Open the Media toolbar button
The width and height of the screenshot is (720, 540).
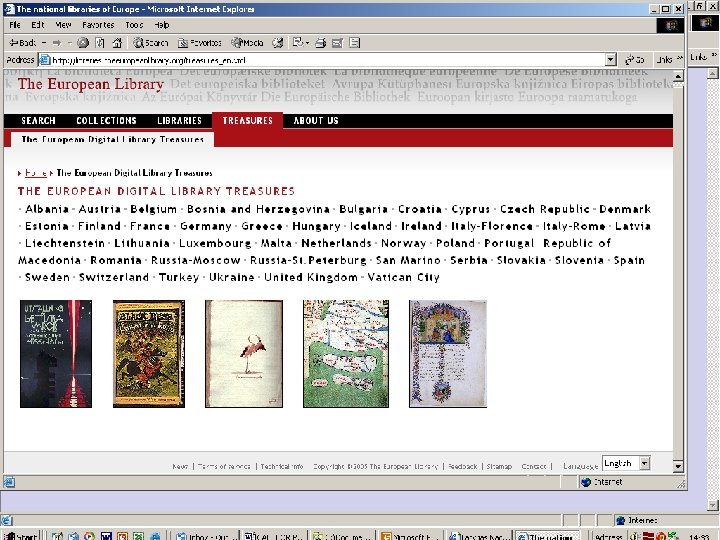pyautogui.click(x=248, y=43)
